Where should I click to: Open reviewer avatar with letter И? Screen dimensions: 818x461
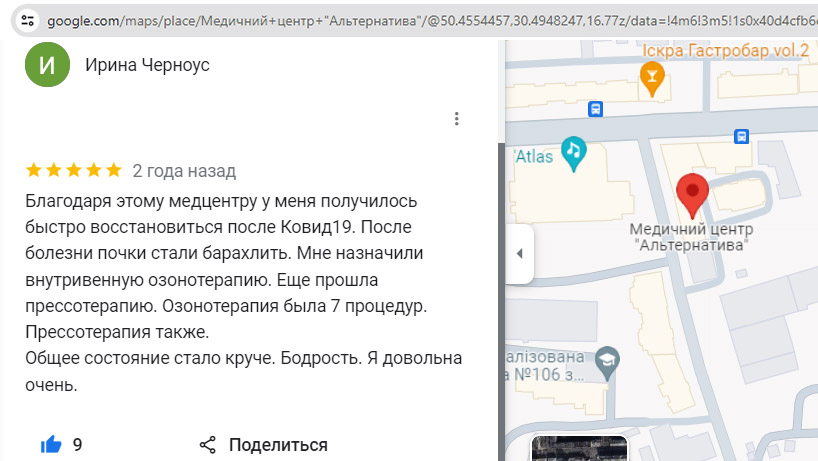click(47, 64)
